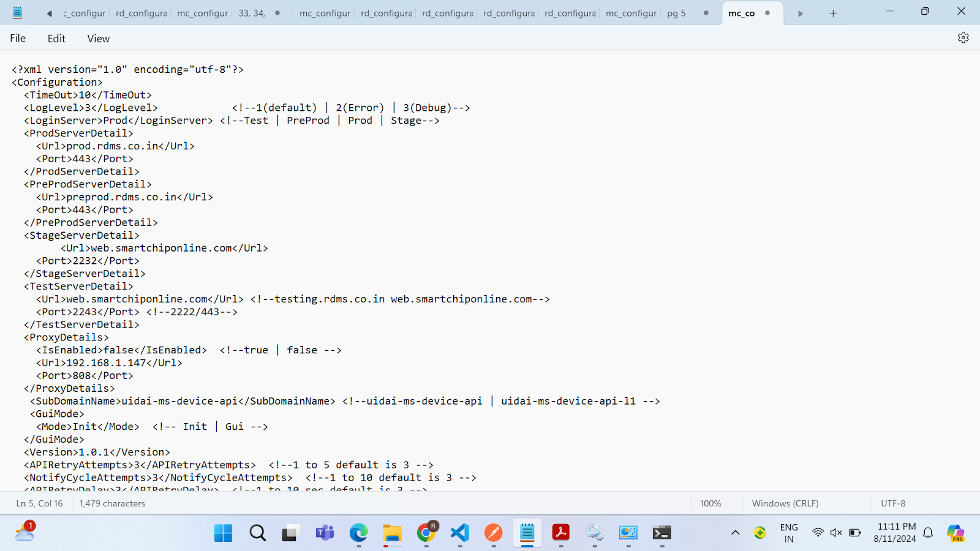Click the '<TimeOut>10</TimeOut>' line
Image resolution: width=980 pixels, height=551 pixels.
coord(88,95)
